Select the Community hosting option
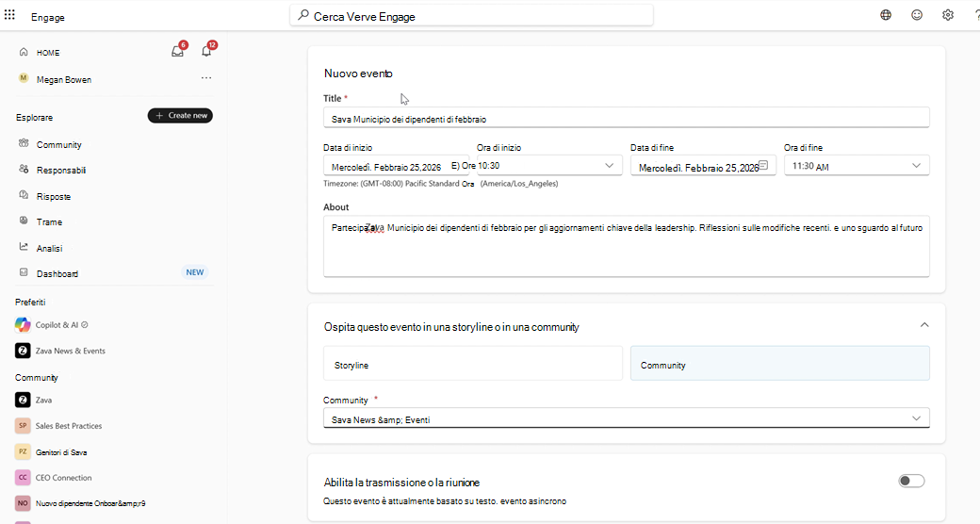 tap(779, 363)
